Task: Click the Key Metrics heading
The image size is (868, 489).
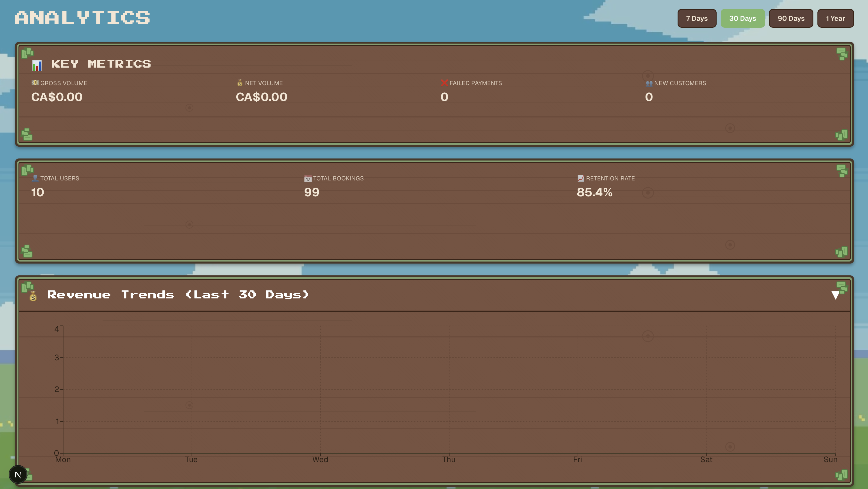Action: pyautogui.click(x=101, y=64)
